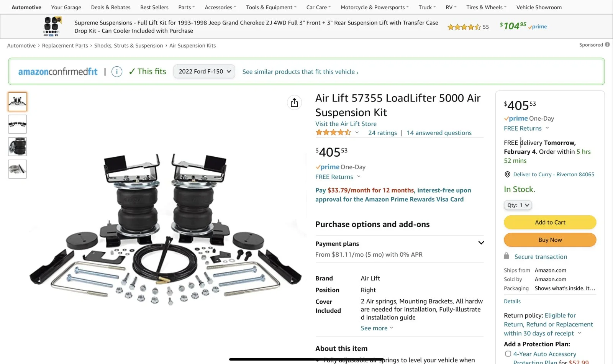
Task: Check the 4-Year Auto Accessory Protection Plan box
Action: click(x=508, y=354)
